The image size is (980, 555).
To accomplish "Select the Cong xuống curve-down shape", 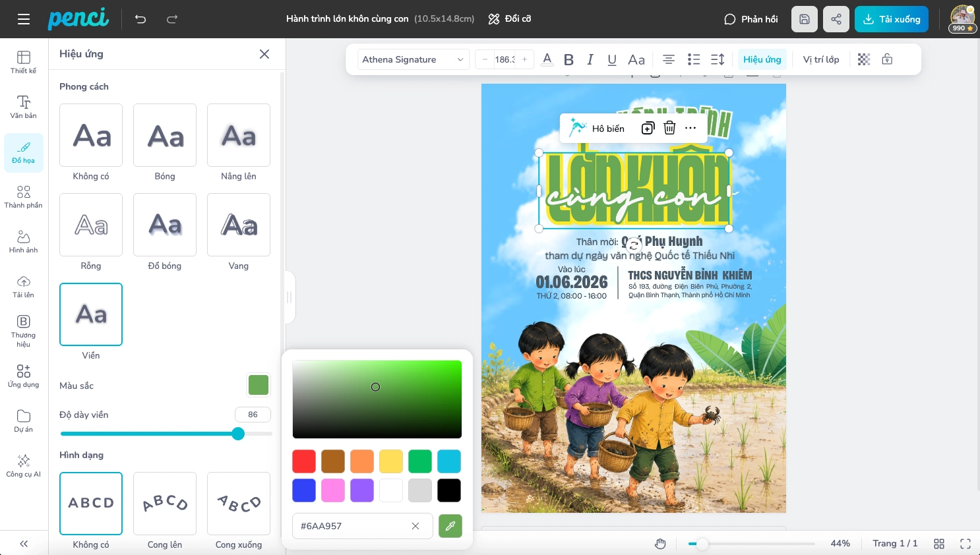I will pos(239,504).
